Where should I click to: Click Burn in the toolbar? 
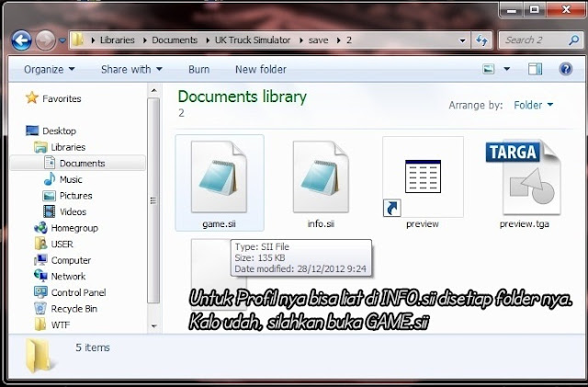(x=198, y=70)
